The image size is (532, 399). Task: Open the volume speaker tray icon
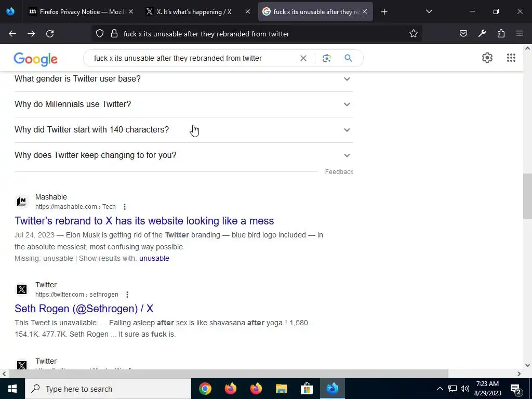point(465,389)
